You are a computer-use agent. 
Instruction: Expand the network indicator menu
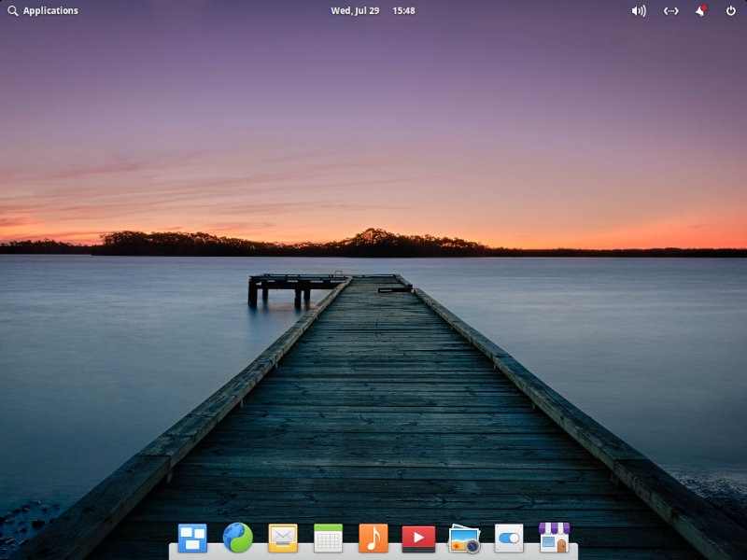(671, 11)
